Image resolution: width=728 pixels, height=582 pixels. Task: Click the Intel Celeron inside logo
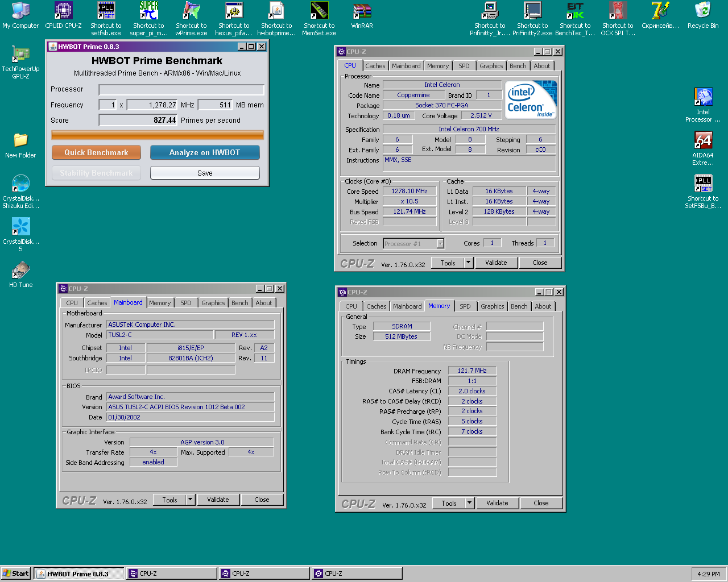click(531, 99)
